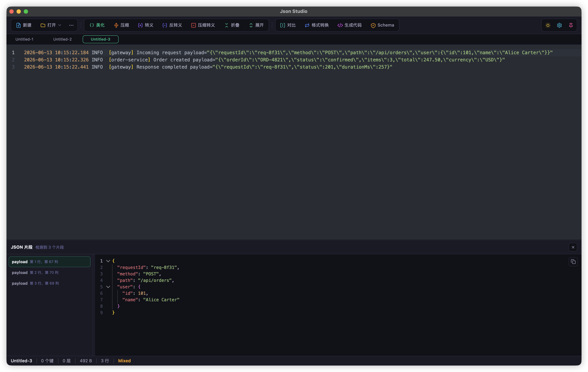Screen dimensions: 588x372
Task: Close the window with the red button
Action: click(x=12, y=11)
